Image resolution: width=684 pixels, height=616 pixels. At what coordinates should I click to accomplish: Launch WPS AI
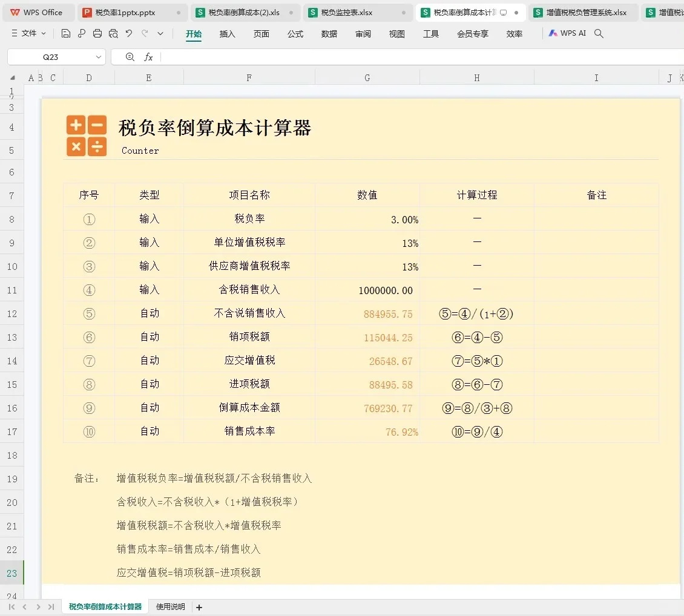click(x=567, y=33)
